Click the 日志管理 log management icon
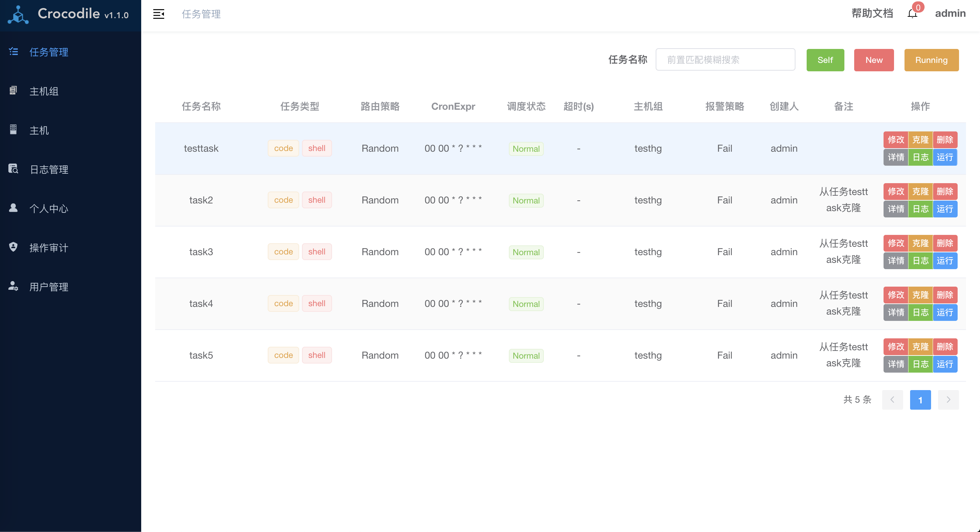This screenshot has width=980, height=532. tap(13, 168)
